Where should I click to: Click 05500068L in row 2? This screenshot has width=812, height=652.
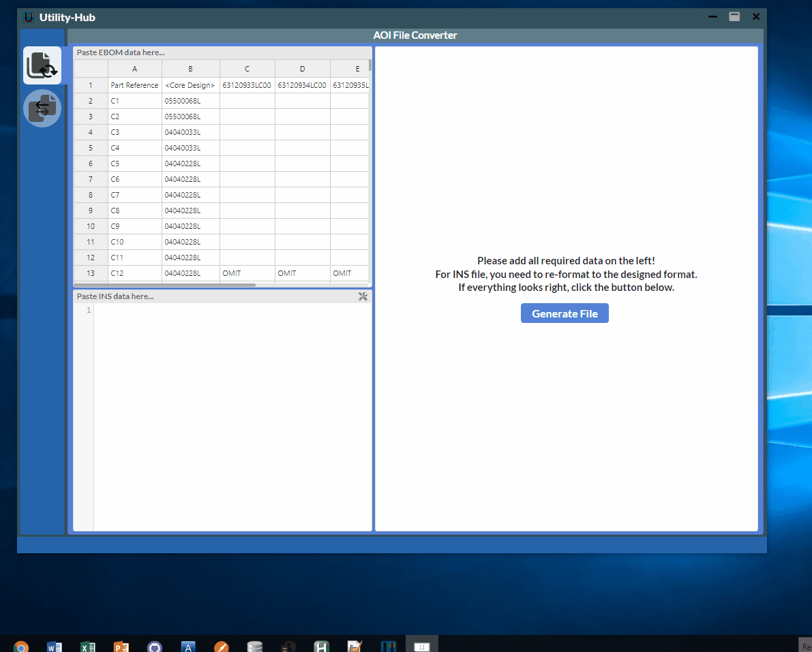pos(191,101)
